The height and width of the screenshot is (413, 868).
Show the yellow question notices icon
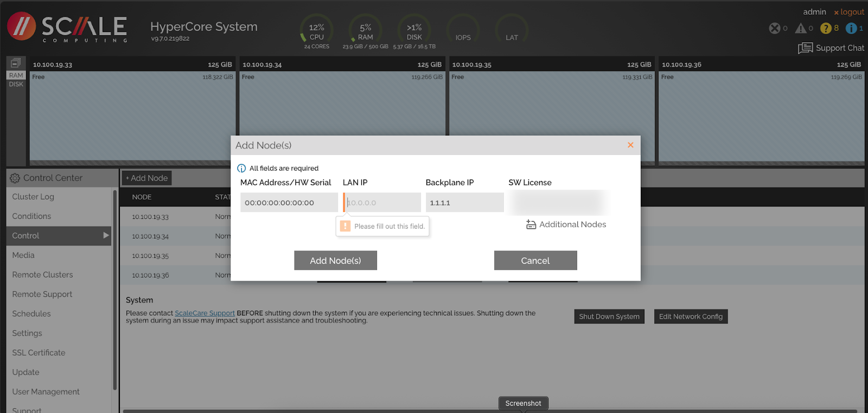coord(826,28)
